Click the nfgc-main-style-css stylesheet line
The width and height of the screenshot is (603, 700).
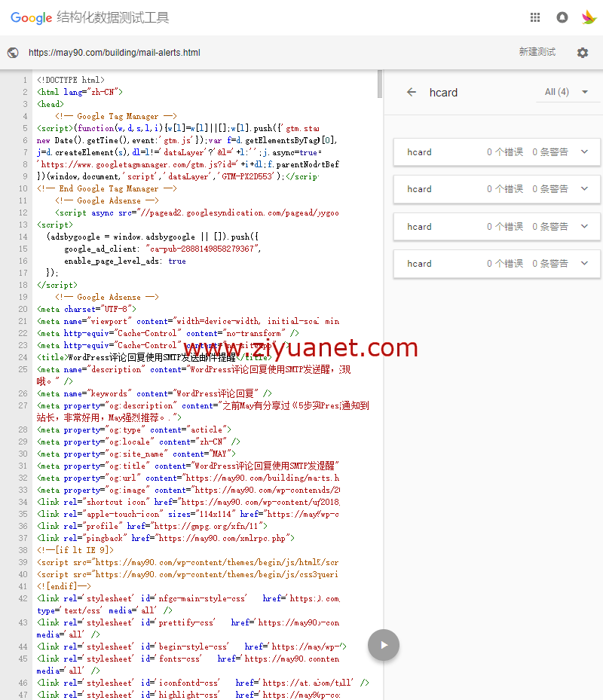click(188, 604)
